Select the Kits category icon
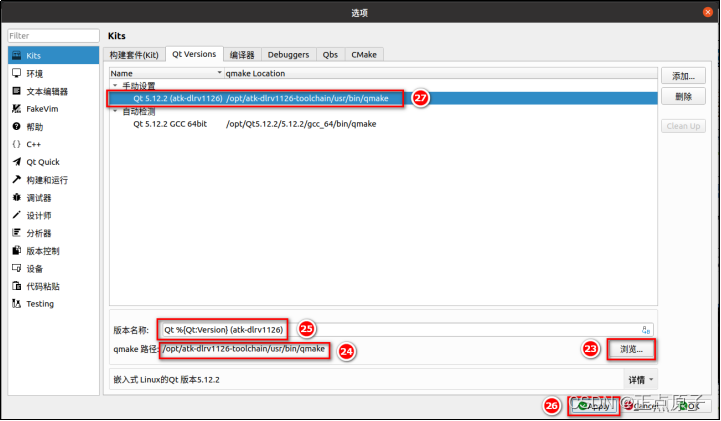Screen dimensions: 721x421 17,56
